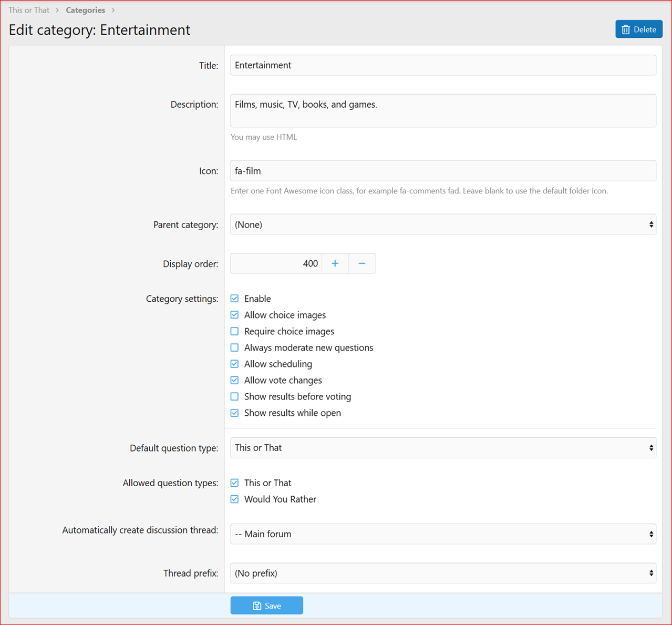Click the Font Awesome icon class hint text
672x625 pixels.
tap(419, 191)
